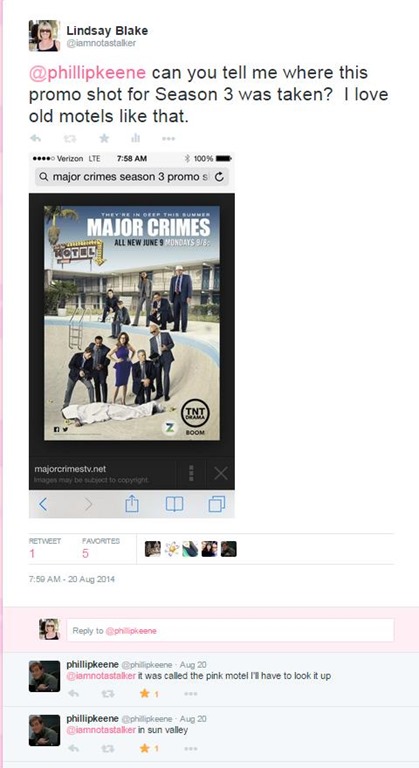Click phillipkeene's avatar on pink motel reply
419x768 pixels.
tap(44, 676)
